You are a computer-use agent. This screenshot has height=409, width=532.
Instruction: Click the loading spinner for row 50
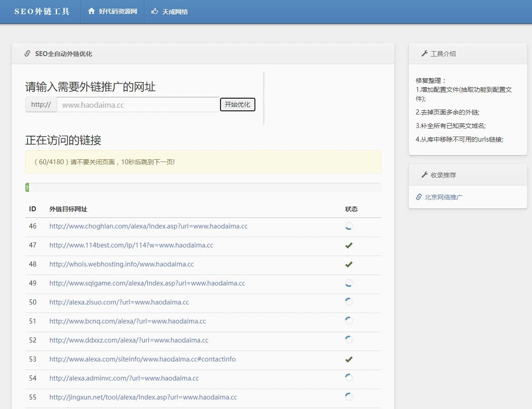click(x=349, y=302)
